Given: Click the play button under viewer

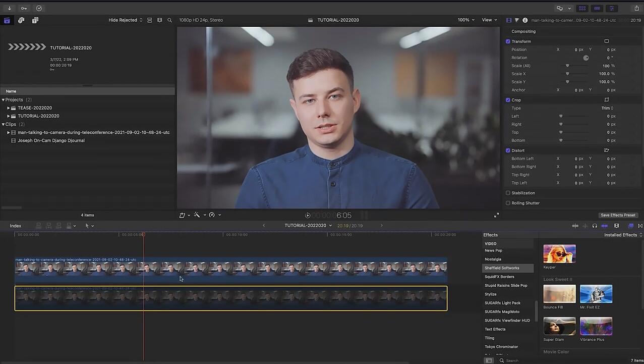Looking at the screenshot, I should [308, 215].
